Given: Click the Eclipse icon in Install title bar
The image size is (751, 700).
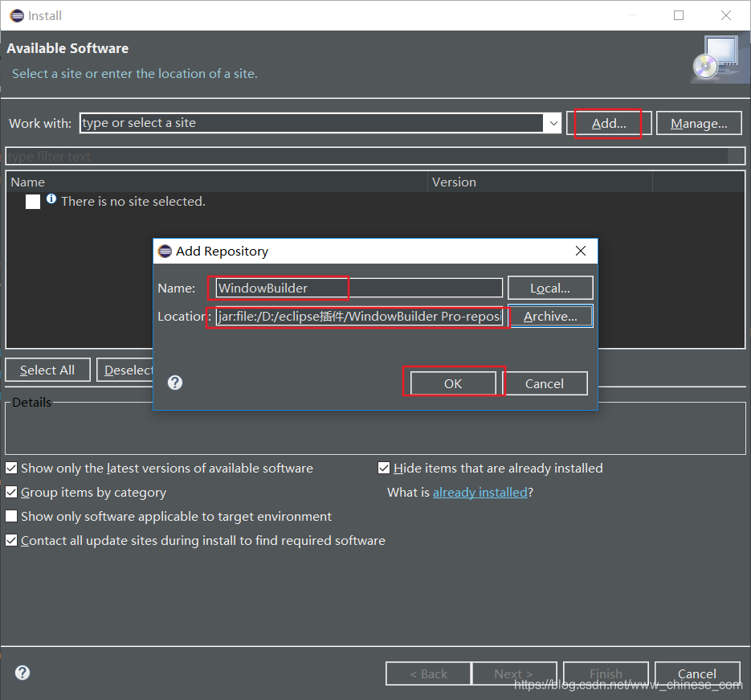Looking at the screenshot, I should point(17,16).
